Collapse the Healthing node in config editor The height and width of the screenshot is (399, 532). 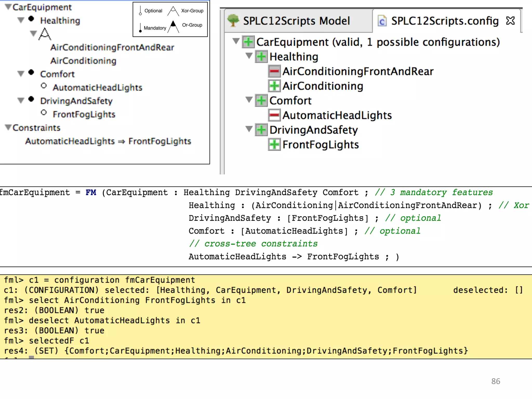pos(249,56)
